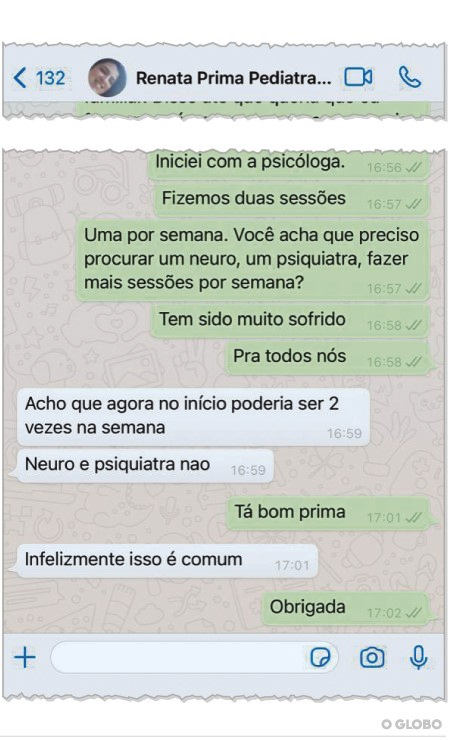Start a voice call via phone icon
This screenshot has width=450, height=740.
(x=409, y=77)
